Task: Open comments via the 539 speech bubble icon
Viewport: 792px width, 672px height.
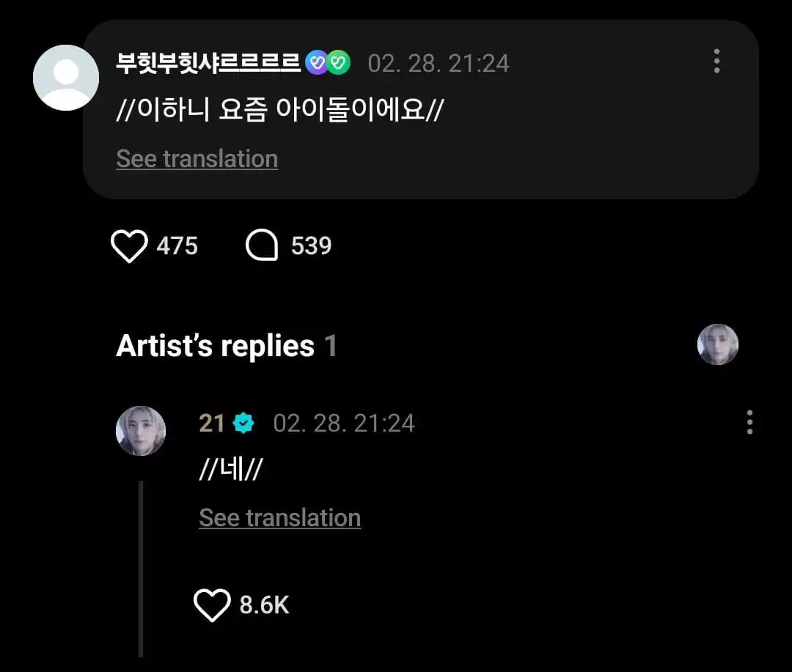Action: (262, 246)
